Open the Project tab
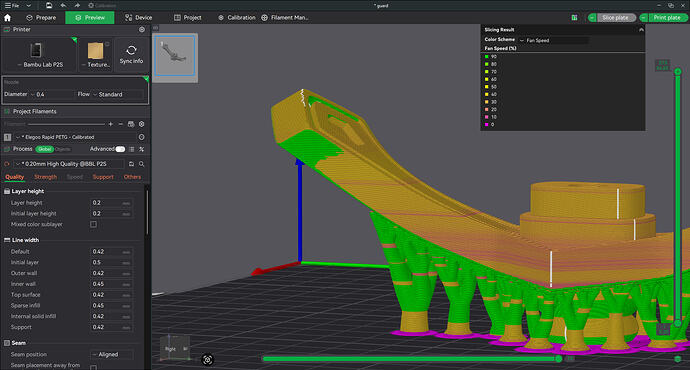The image size is (690, 370). click(x=187, y=18)
